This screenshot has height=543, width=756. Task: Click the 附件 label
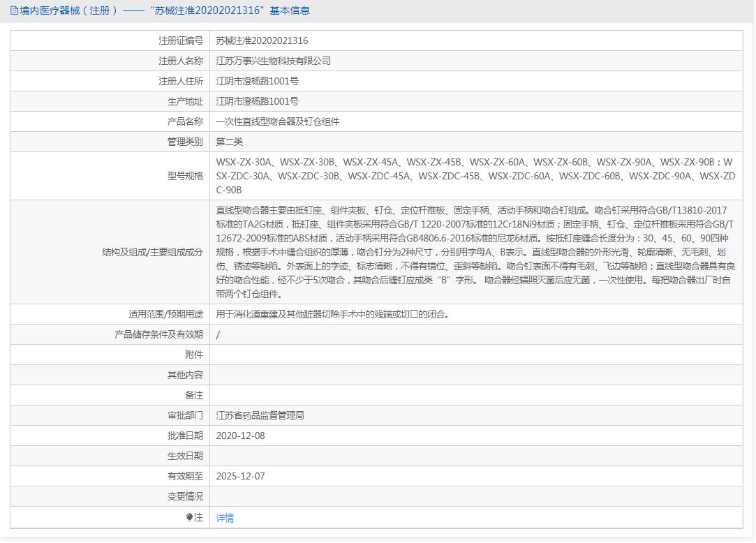tap(194, 355)
